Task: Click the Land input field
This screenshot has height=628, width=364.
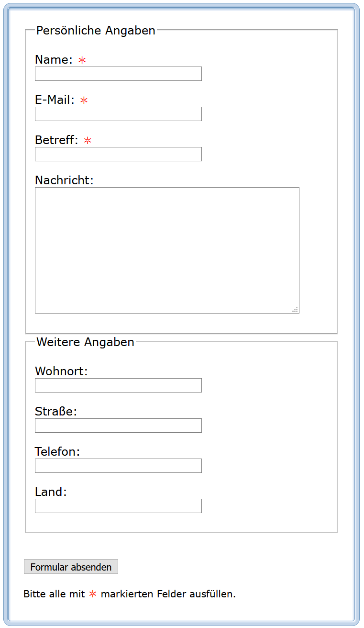Action: click(x=118, y=506)
